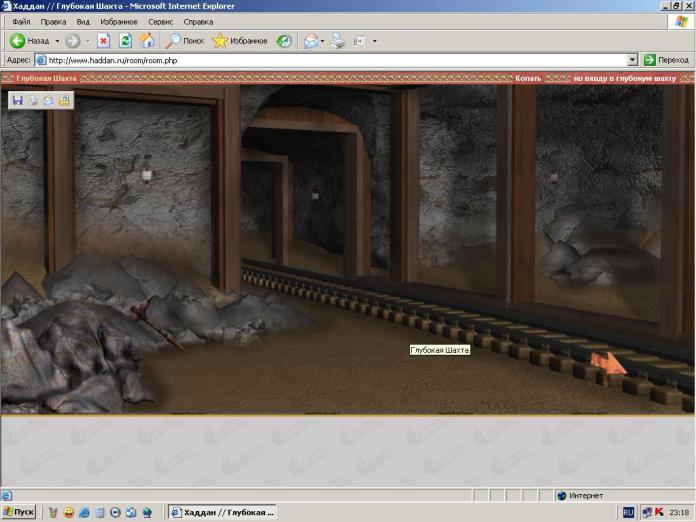Expand the Back button history dropdown arrow
The width and height of the screenshot is (696, 522).
[57, 41]
